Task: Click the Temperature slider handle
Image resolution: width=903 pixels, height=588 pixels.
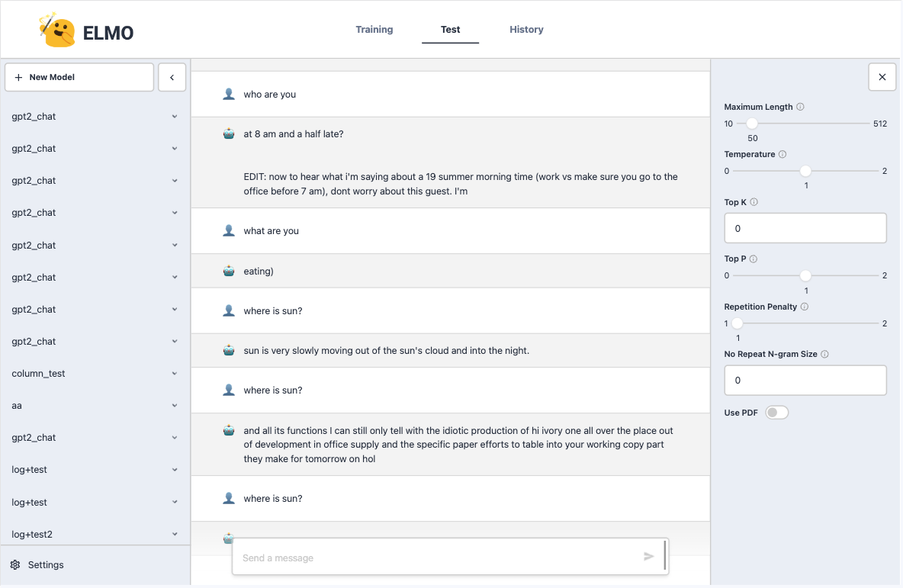Action: (805, 171)
